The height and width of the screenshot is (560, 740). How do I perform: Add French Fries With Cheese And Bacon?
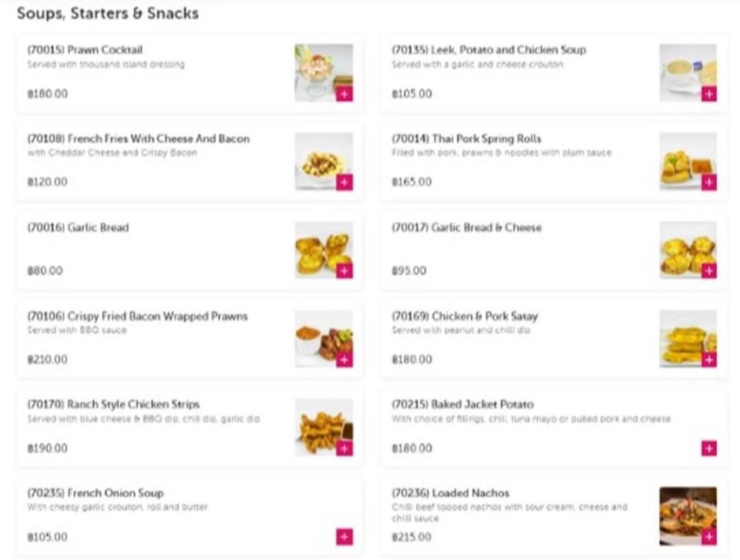(x=345, y=182)
